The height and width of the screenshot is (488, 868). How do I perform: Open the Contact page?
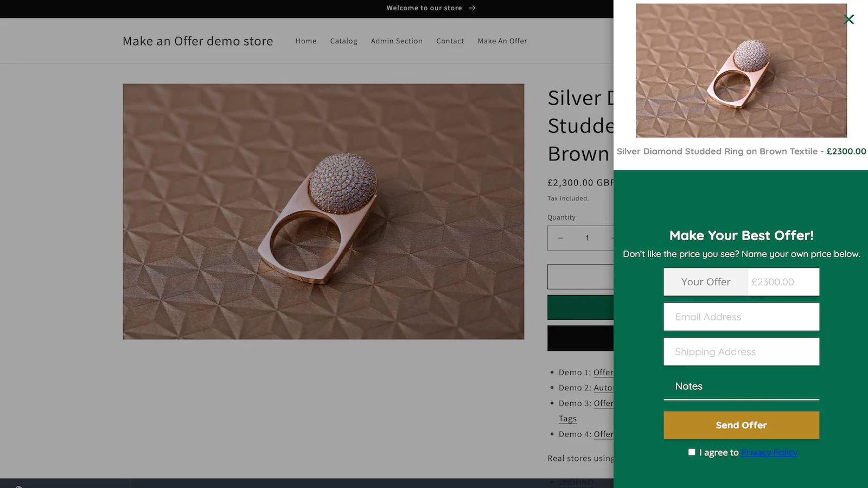(x=450, y=41)
